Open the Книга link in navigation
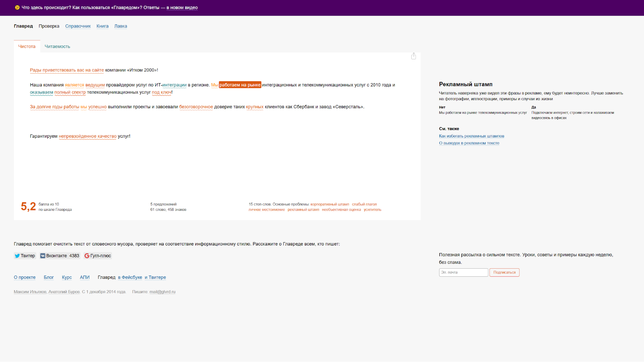This screenshot has height=362, width=644. coord(102,26)
